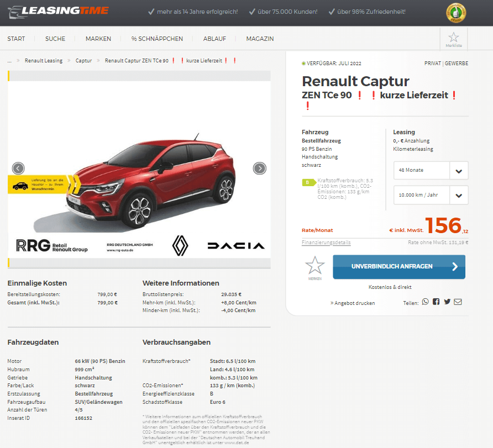
Task: Open the 48 Monate duration dropdown
Action: pos(431,170)
